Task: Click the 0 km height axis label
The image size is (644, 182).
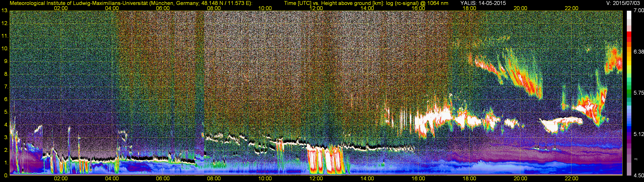Action: tap(6, 176)
